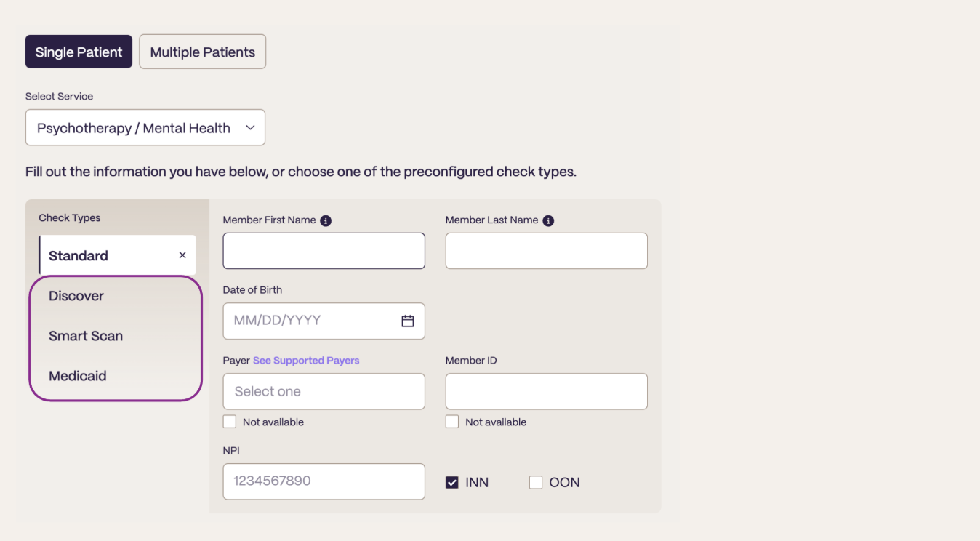Open Psychotherapy / Mental Health service dropdown
This screenshot has height=541, width=980.
tap(145, 128)
